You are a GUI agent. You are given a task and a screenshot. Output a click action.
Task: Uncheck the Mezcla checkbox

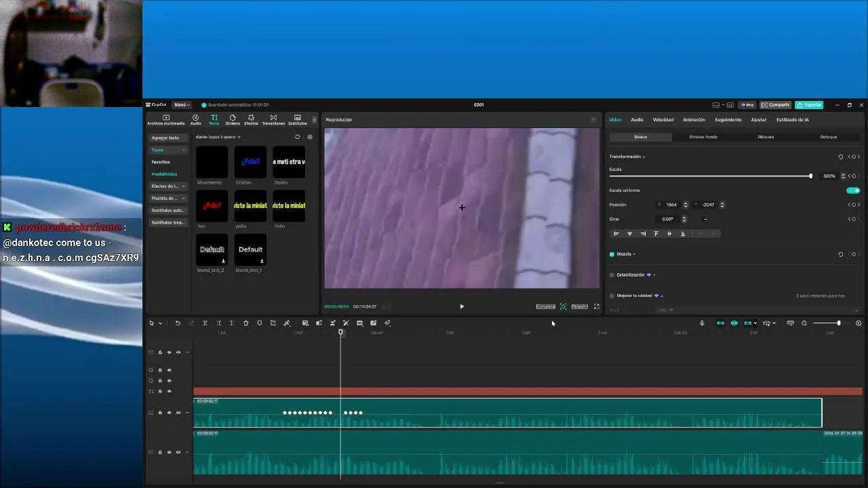[x=612, y=254]
